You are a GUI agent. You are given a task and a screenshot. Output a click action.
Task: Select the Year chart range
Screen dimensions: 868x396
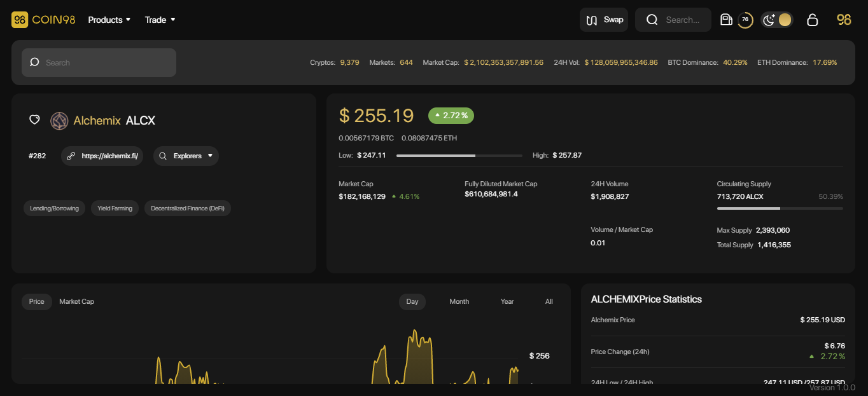pyautogui.click(x=507, y=301)
